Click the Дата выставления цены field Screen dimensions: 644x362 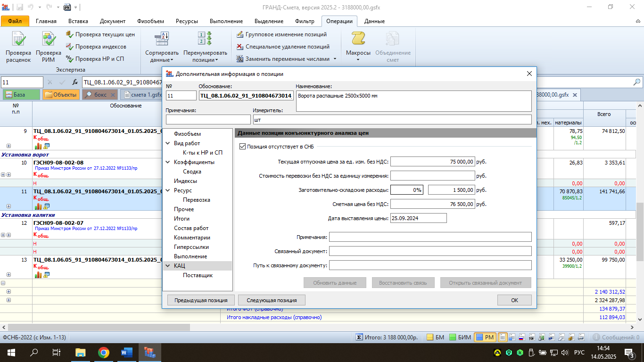[418, 218]
